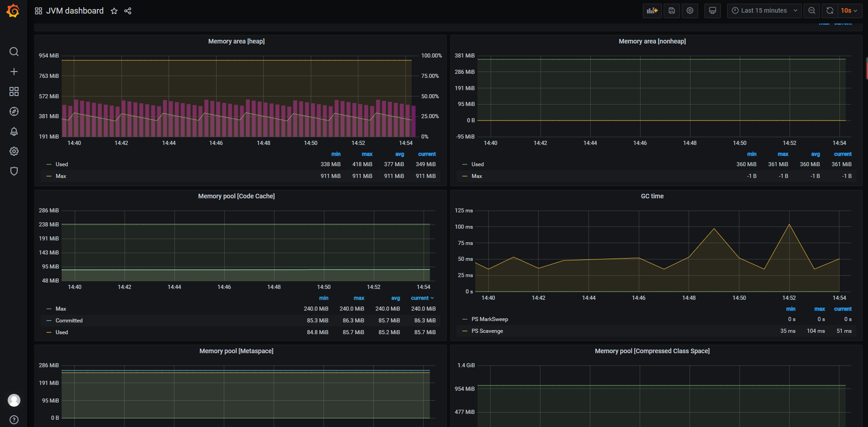Viewport: 868px width, 427px height.
Task: Toggle Max series in heap legend
Action: [x=61, y=176]
